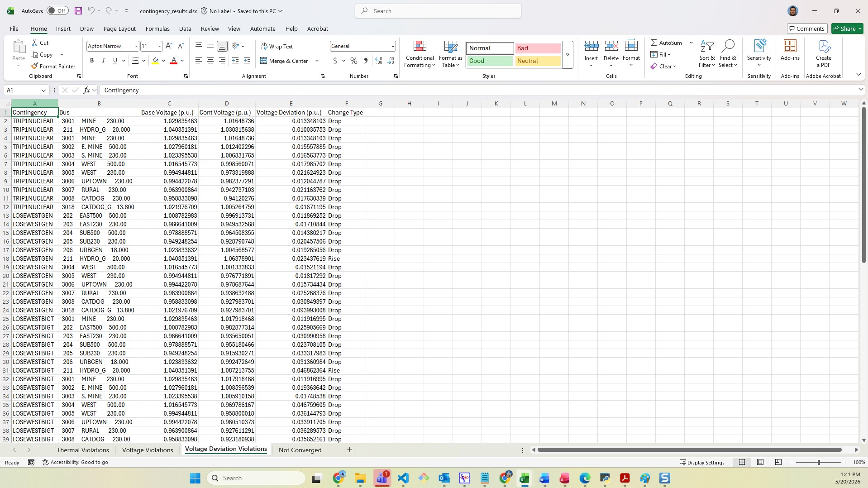Click the search box in title bar
Screen dimensions: 868x488
438,11
